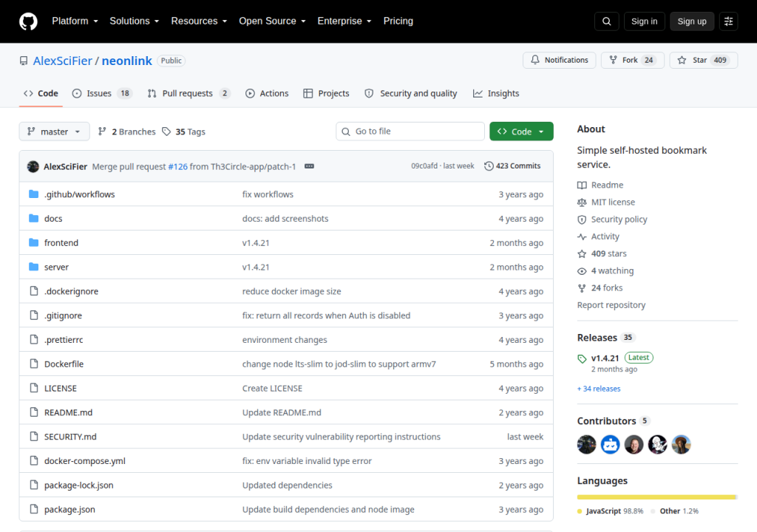
Task: Expand the Solutions menu
Action: pyautogui.click(x=135, y=21)
